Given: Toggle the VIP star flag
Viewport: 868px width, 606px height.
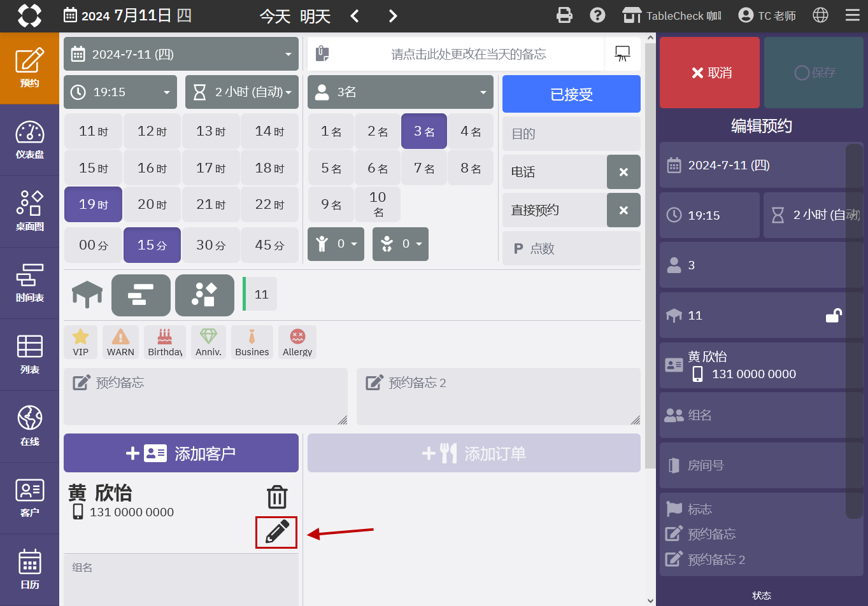Looking at the screenshot, I should pos(81,342).
